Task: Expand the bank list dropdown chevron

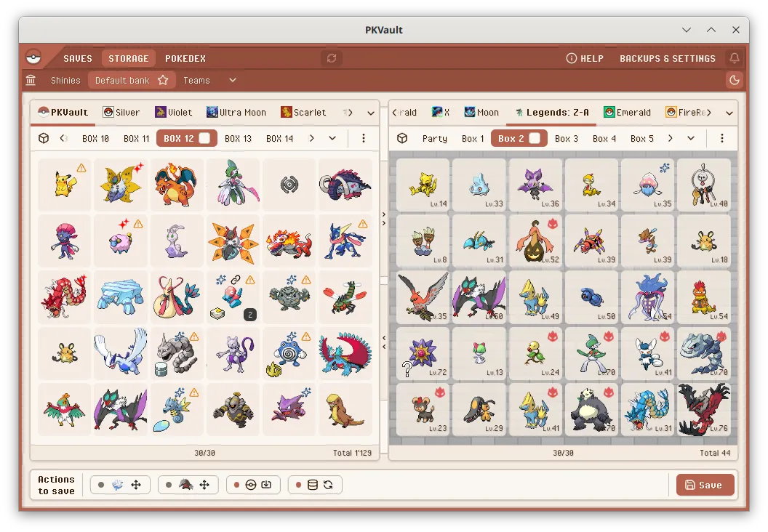Action: pos(233,80)
